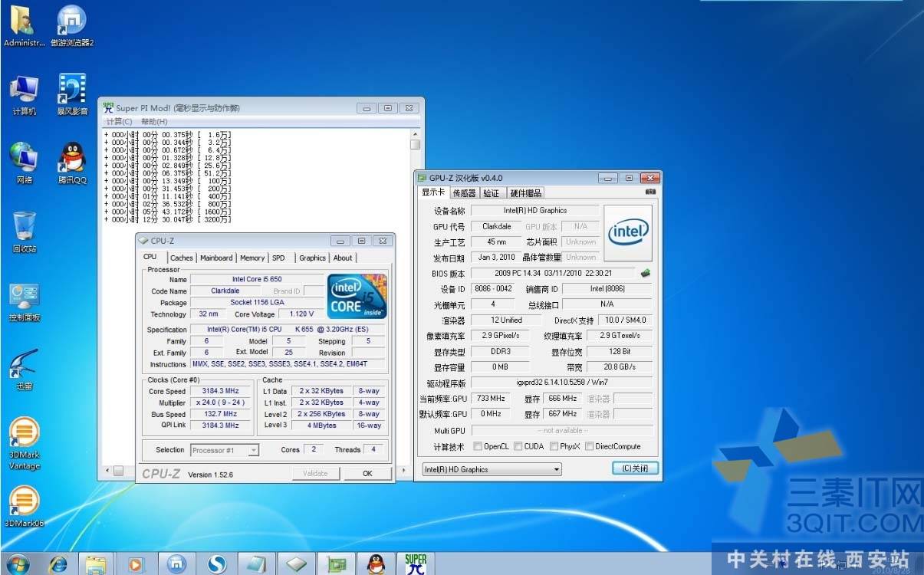Click the driver version field igxprd32 in GPU-Z
The image size is (924, 575).
tap(562, 383)
